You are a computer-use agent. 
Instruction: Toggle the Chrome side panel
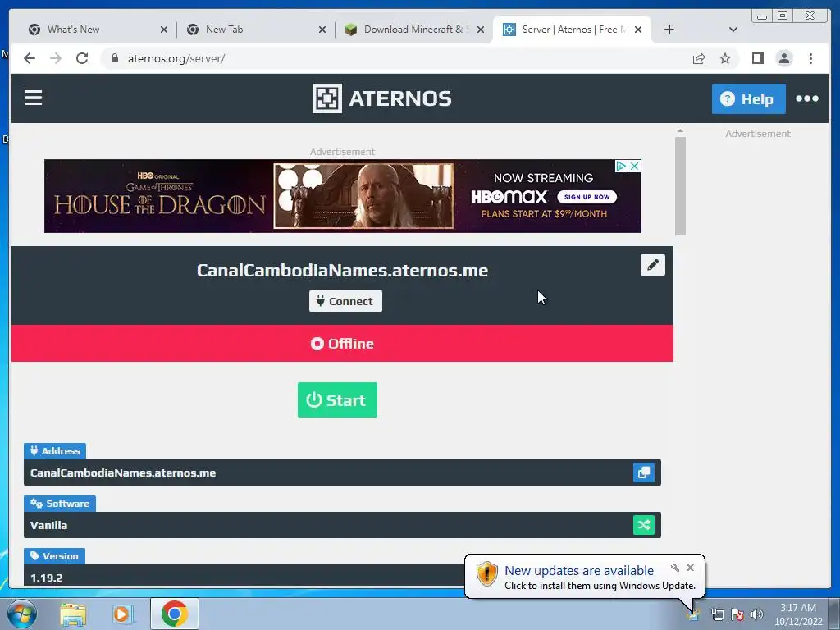point(757,58)
